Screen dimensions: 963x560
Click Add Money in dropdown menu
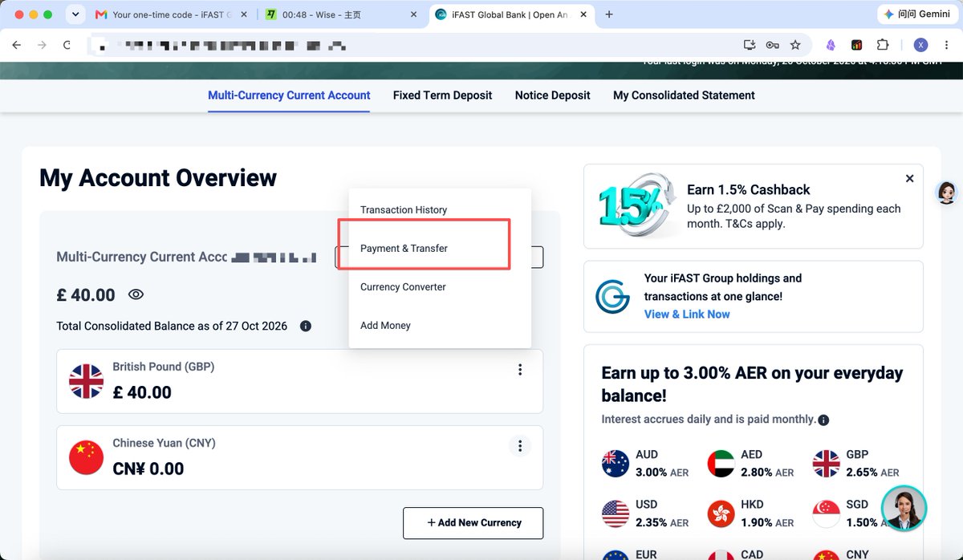pyautogui.click(x=385, y=326)
